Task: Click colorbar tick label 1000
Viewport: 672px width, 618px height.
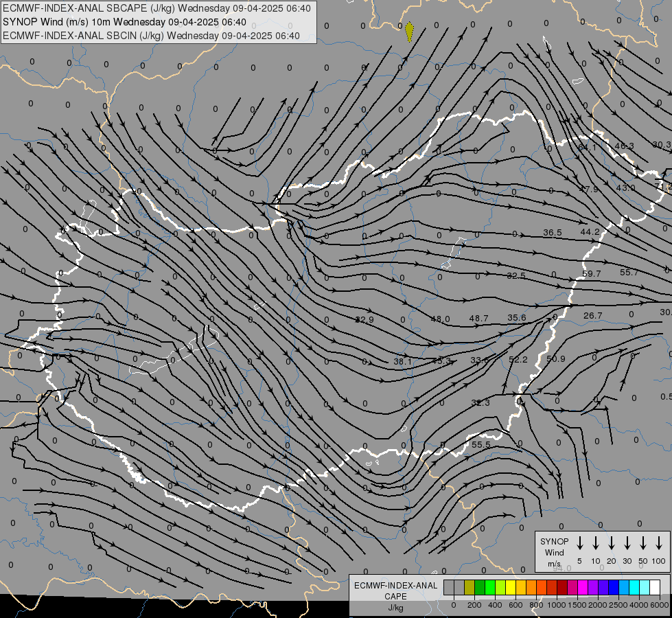Action: click(x=557, y=605)
